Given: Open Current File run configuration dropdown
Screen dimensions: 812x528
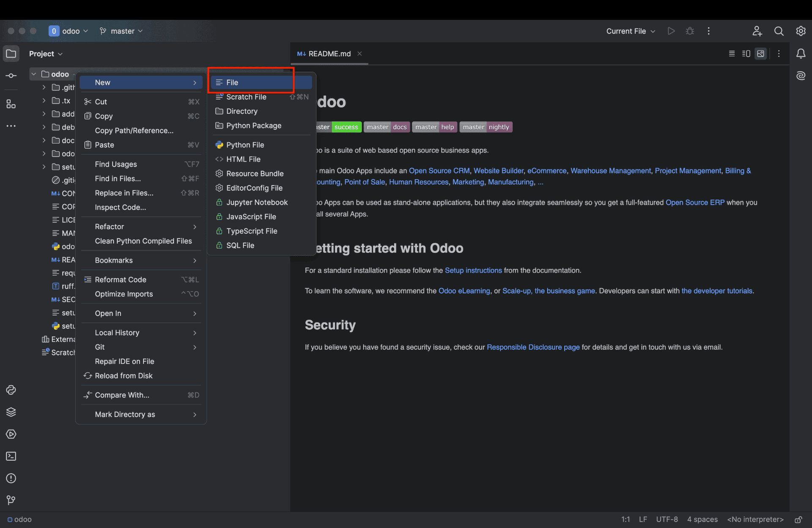Looking at the screenshot, I should coord(630,31).
